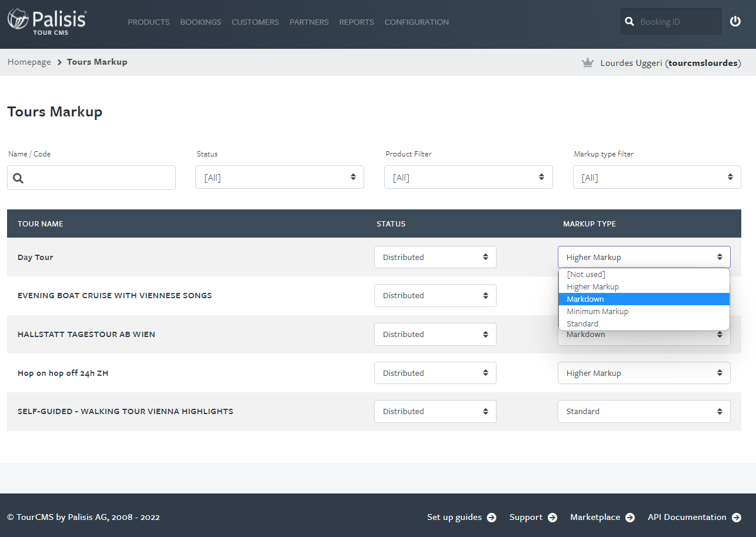Select Minimum Markup in the open dropdown
Image resolution: width=756 pixels, height=537 pixels.
(x=597, y=311)
